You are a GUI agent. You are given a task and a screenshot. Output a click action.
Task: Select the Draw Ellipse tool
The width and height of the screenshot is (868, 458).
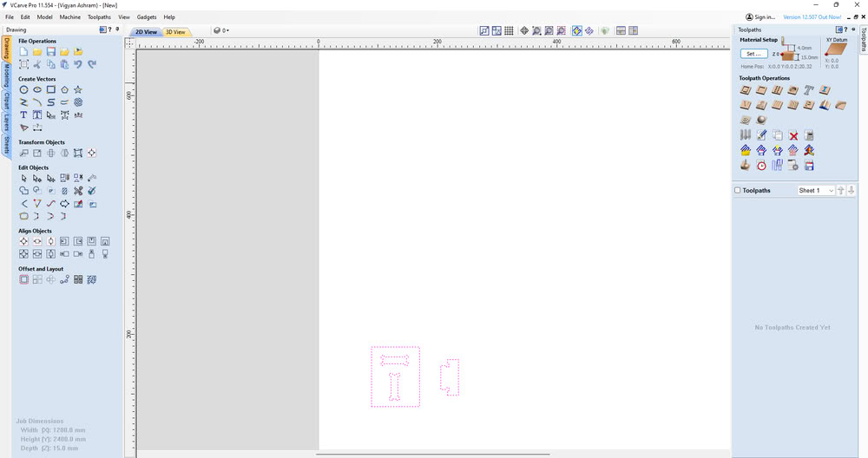[37, 89]
